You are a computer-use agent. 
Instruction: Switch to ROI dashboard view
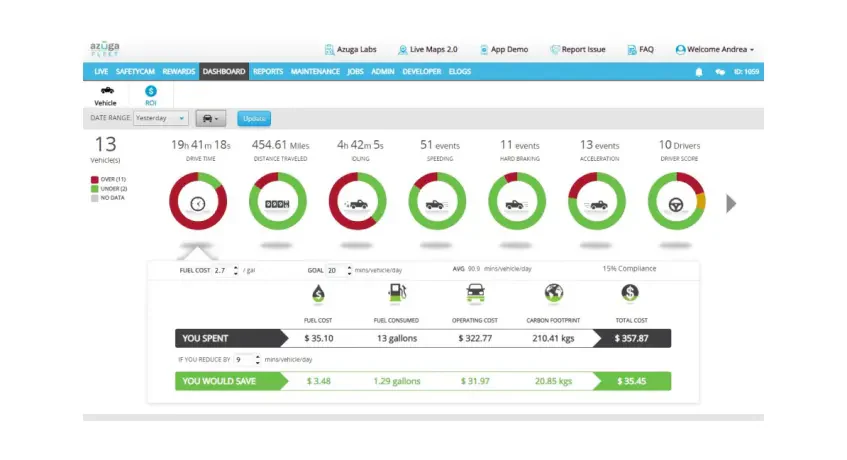pyautogui.click(x=151, y=96)
